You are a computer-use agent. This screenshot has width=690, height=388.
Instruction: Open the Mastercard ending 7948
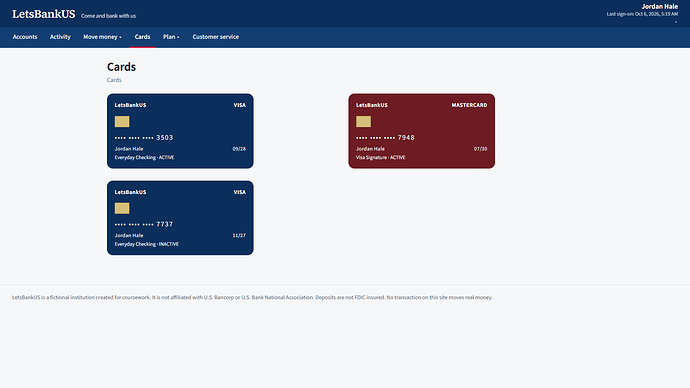click(422, 131)
